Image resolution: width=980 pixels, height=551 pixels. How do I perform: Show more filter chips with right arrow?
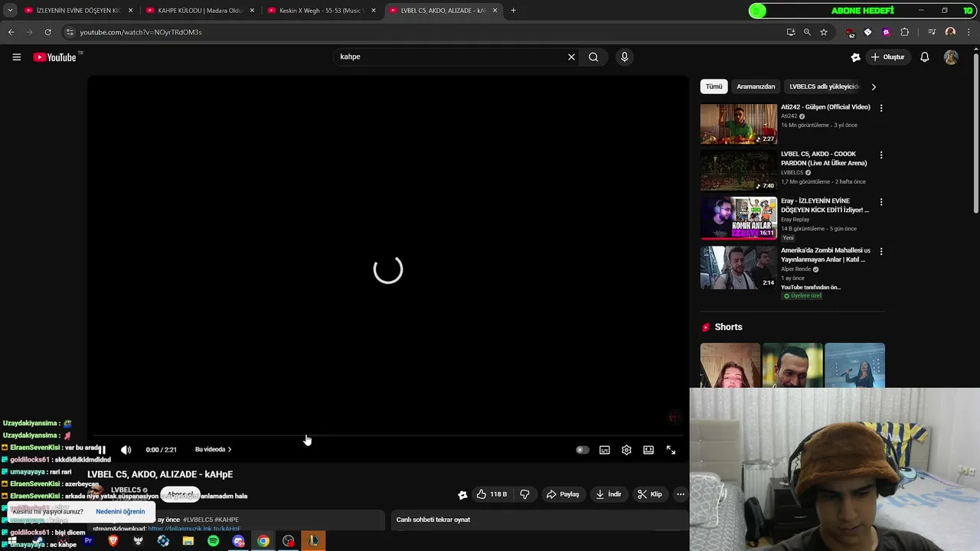pos(874,86)
